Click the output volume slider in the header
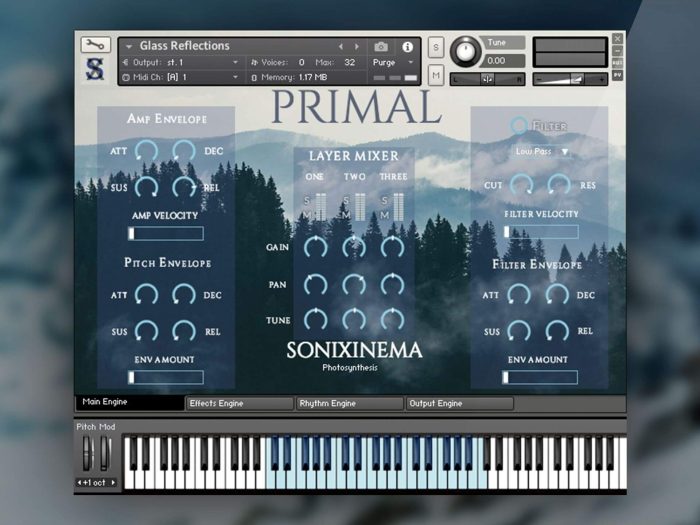This screenshot has height=525, width=700. [x=570, y=79]
